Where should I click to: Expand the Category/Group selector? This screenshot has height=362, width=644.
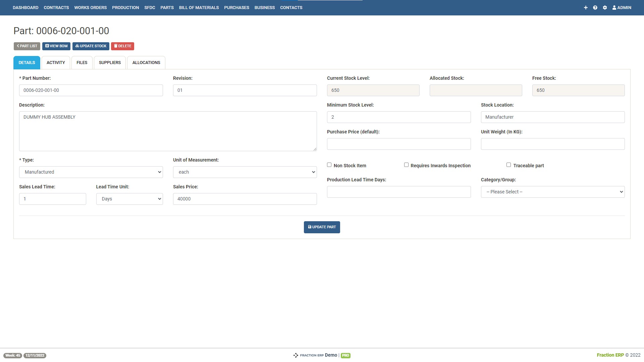[x=552, y=191]
